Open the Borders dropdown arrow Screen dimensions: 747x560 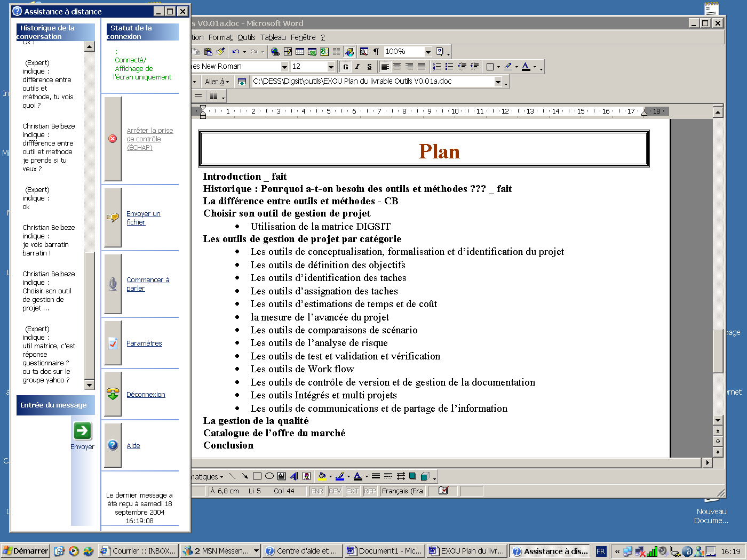[x=498, y=67]
